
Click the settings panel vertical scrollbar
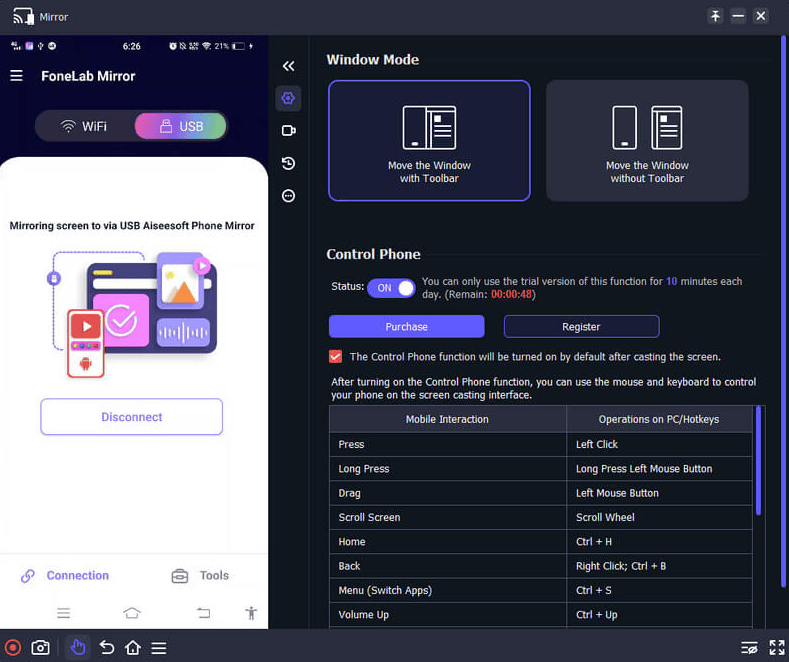coord(783,312)
